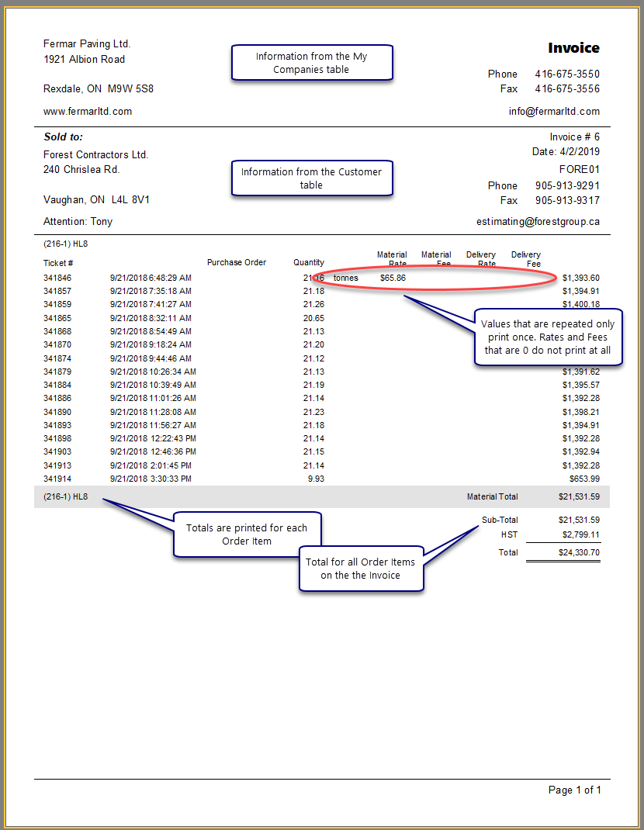Click the estimating@forestgroup.ca email address
The image size is (644, 830).
(538, 221)
